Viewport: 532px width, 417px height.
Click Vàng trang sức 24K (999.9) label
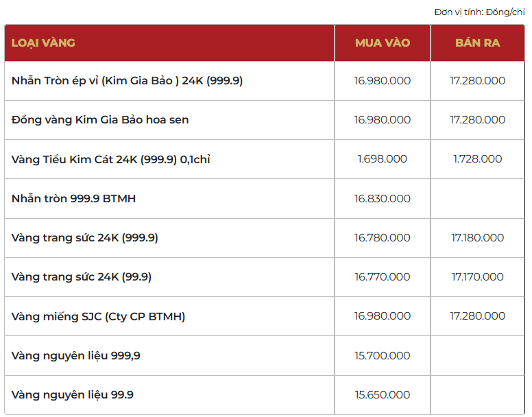coord(85,238)
